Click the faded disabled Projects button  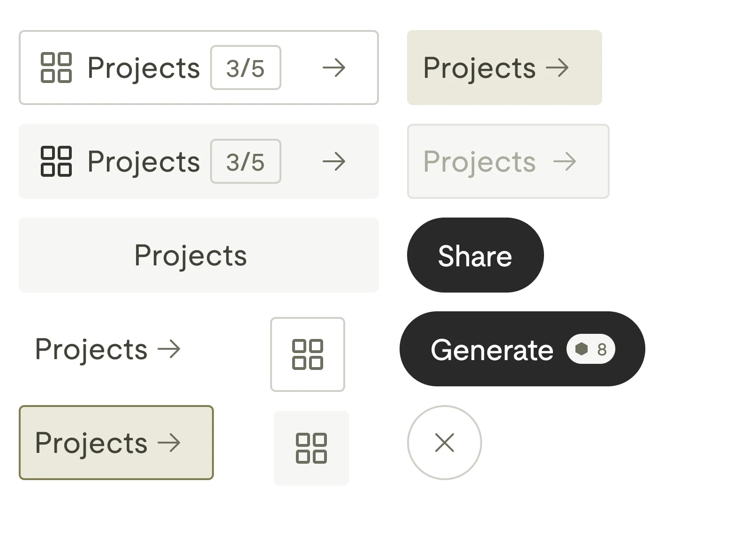pyautogui.click(x=508, y=161)
